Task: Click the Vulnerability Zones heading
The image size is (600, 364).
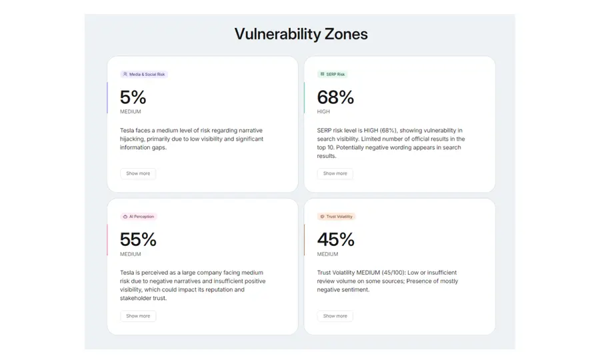Action: coord(301,34)
